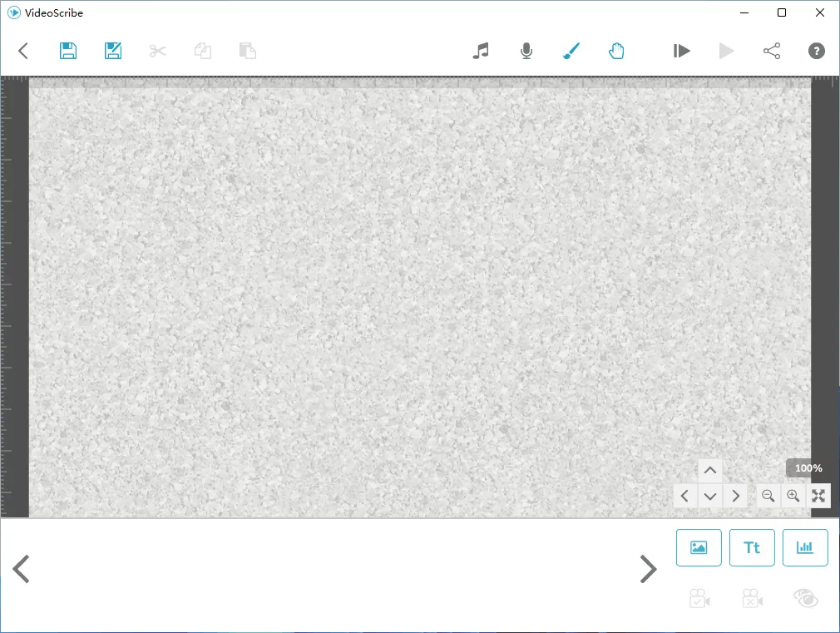Click the Cut scissors icon

click(x=158, y=51)
